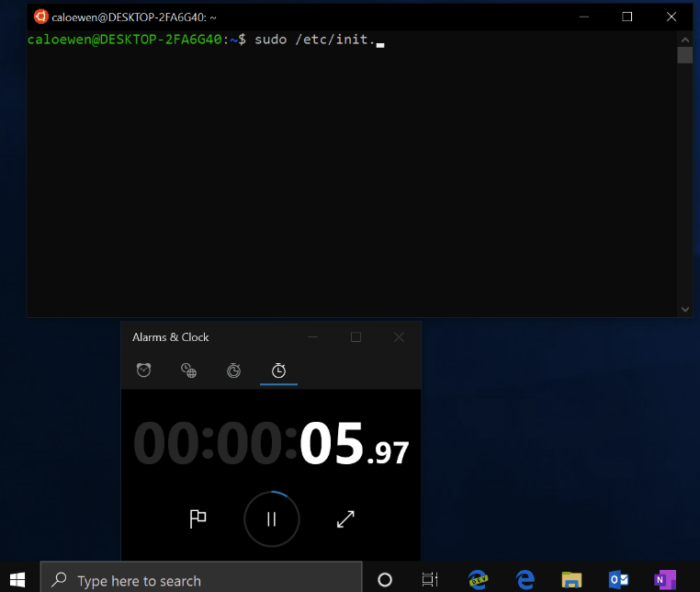Close the Ubuntu terminal window
Screen dimensions: 700x592
[671, 17]
